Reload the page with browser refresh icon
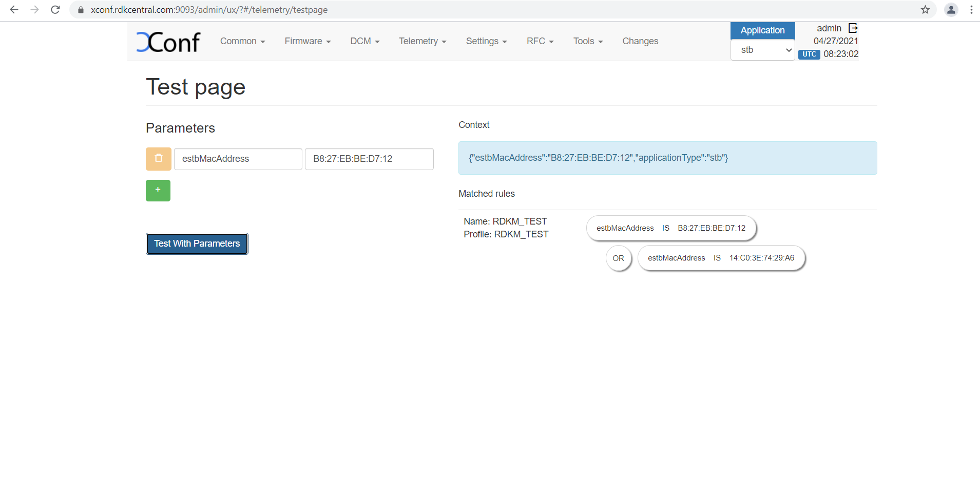This screenshot has height=503, width=980. click(x=55, y=10)
